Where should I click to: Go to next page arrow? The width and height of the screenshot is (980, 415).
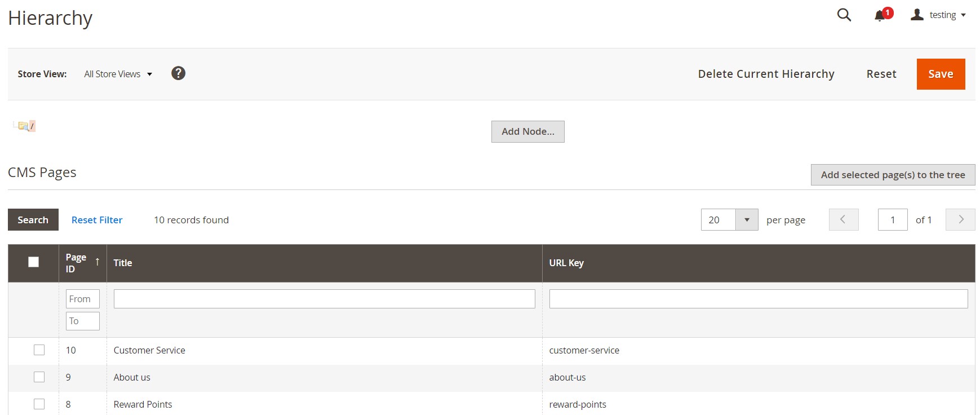tap(960, 219)
